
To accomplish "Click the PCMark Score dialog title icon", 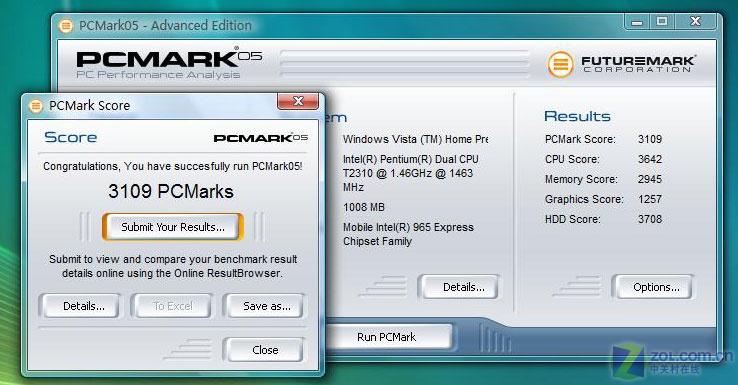I will click(36, 105).
